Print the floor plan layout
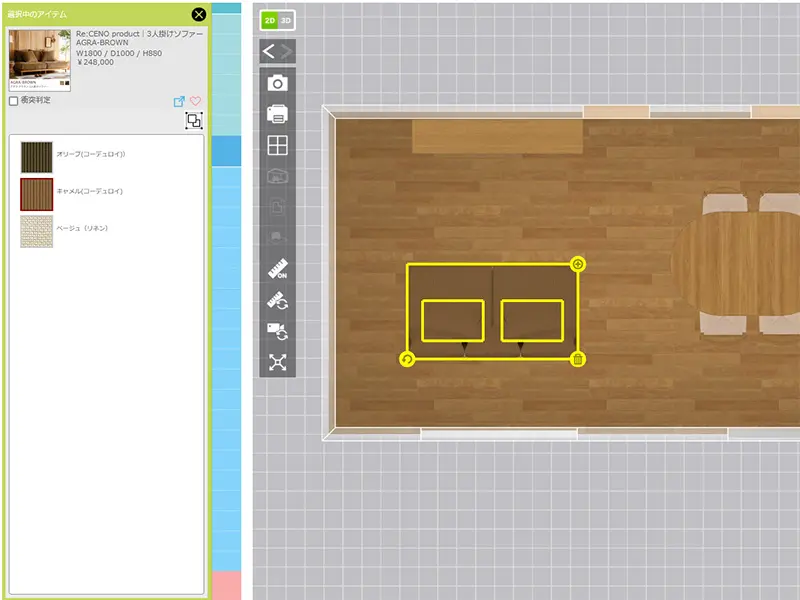 (277, 114)
